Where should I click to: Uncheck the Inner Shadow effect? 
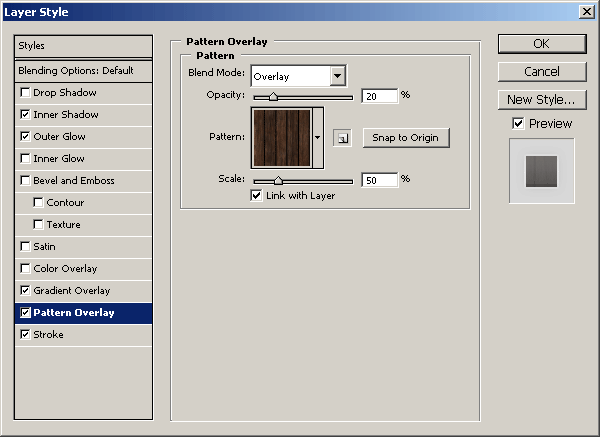[25, 114]
